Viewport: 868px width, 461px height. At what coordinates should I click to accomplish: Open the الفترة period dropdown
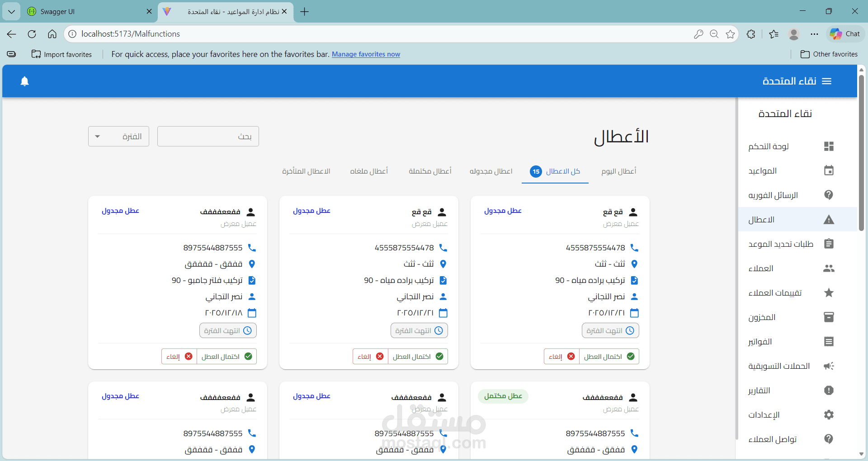pos(118,136)
